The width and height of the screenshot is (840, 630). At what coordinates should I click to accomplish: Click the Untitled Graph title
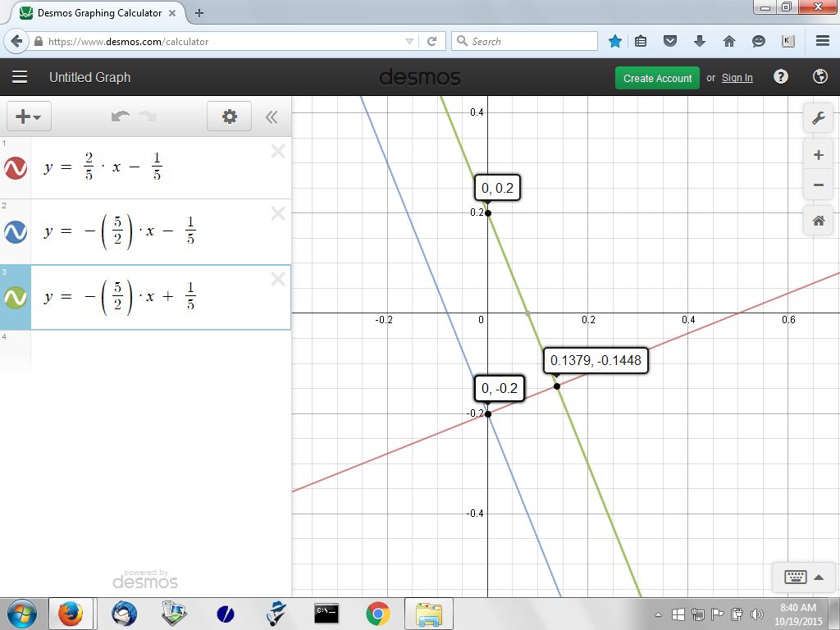(90, 78)
